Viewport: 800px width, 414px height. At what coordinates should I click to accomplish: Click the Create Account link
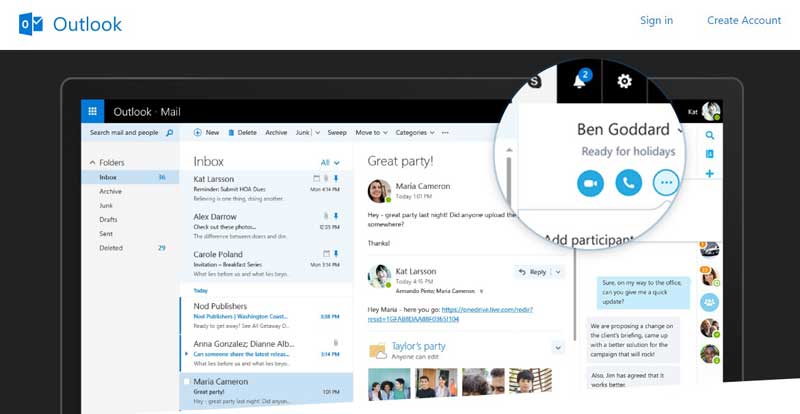coord(744,20)
